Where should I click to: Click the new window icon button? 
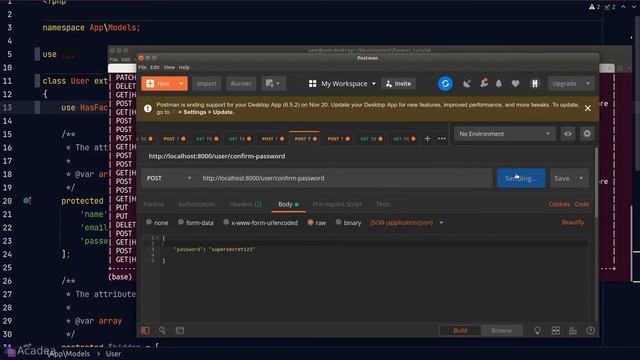(273, 83)
